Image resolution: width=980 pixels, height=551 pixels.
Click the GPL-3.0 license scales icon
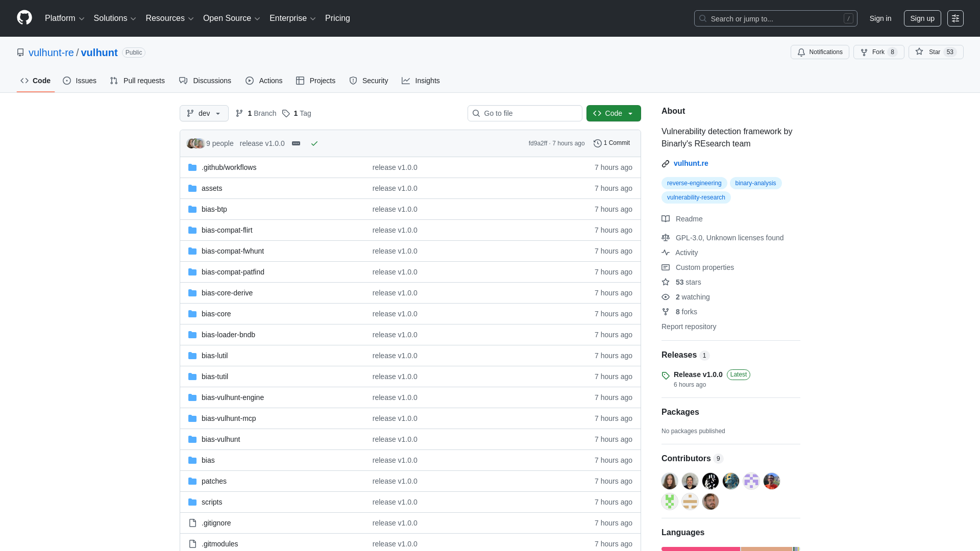point(666,238)
